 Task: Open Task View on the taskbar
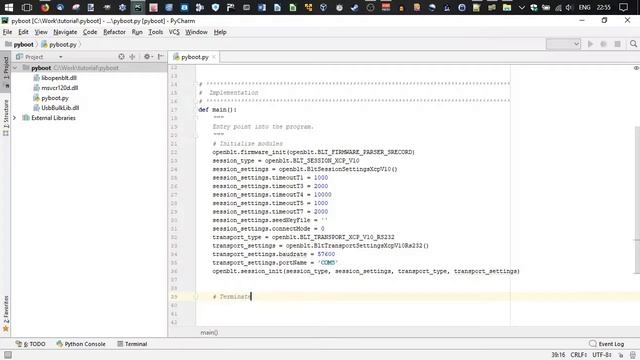27,7
